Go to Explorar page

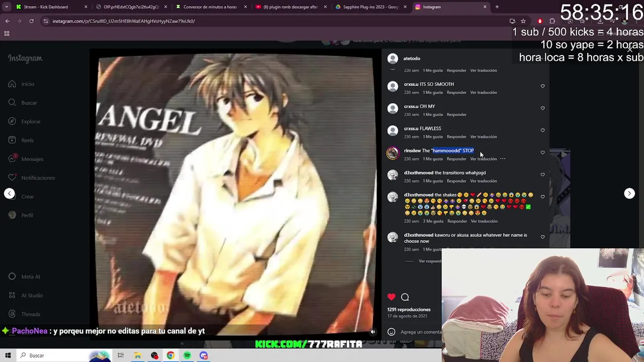pos(24,121)
